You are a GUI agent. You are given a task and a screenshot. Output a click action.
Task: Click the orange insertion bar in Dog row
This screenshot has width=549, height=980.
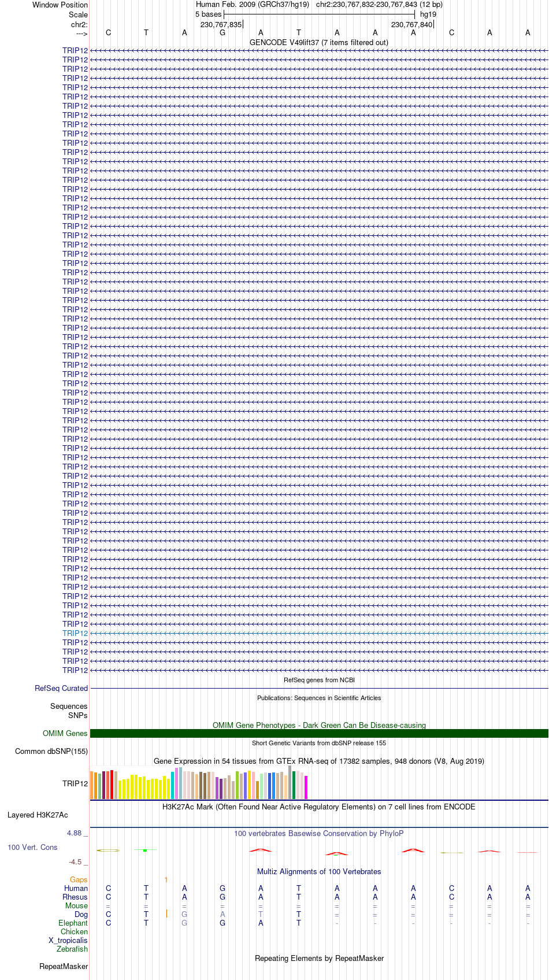pyautogui.click(x=166, y=914)
